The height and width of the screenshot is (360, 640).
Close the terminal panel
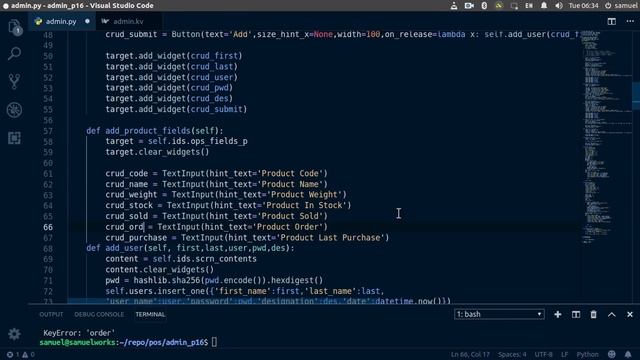pyautogui.click(x=630, y=314)
